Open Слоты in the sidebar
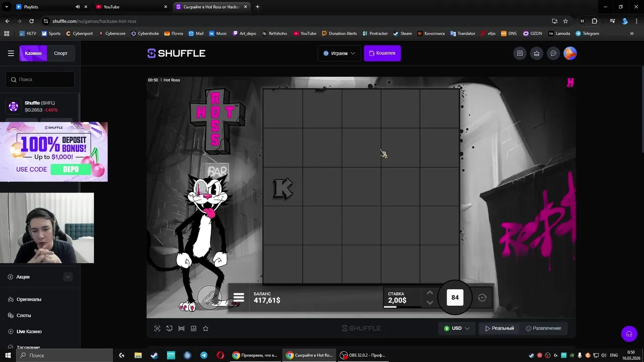This screenshot has height=362, width=644. click(x=24, y=315)
